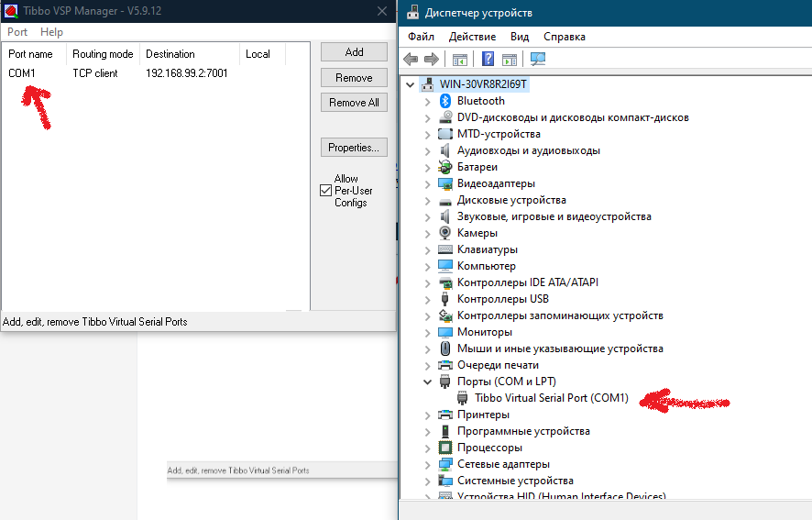The height and width of the screenshot is (520, 812).
Task: Expand the Дисковые устройства category
Action: pos(427,201)
